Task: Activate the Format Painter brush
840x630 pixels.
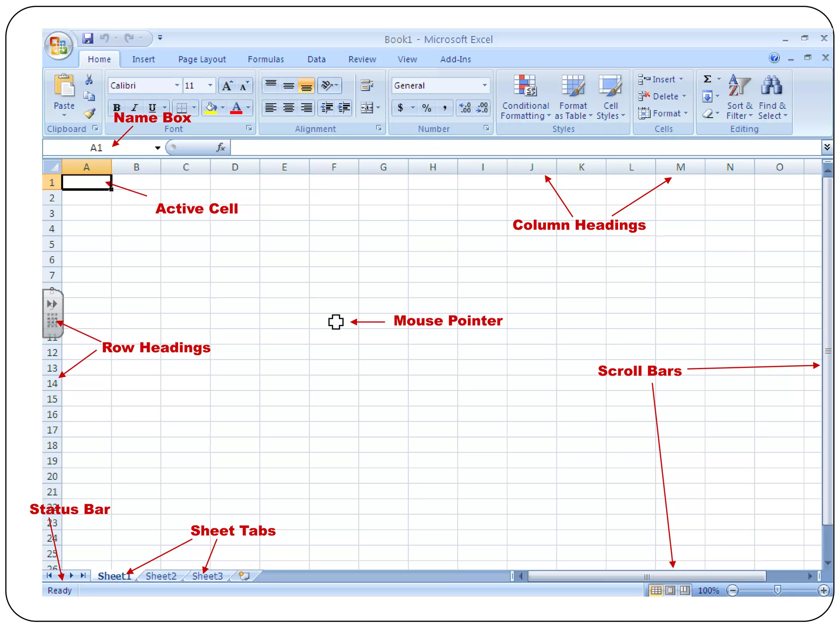Action: [89, 113]
